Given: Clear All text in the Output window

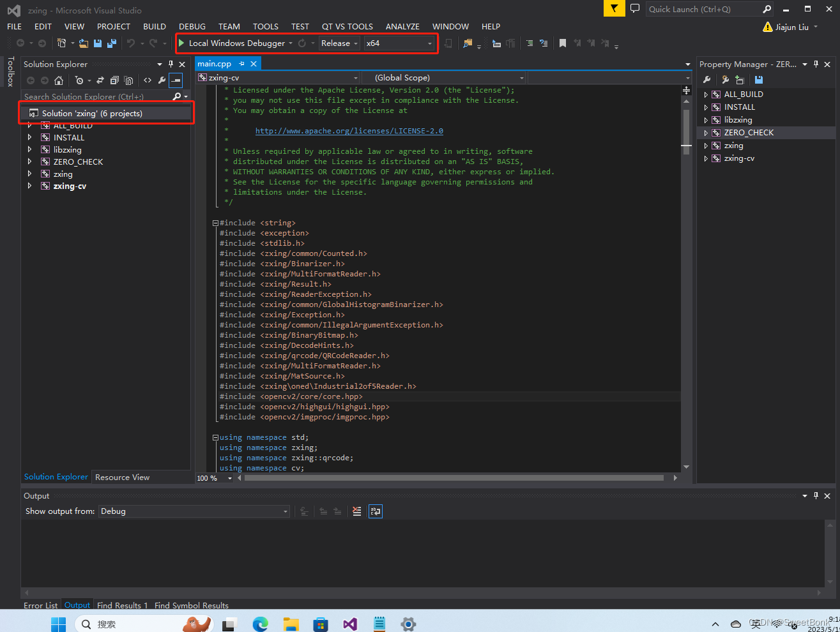Looking at the screenshot, I should 356,511.
